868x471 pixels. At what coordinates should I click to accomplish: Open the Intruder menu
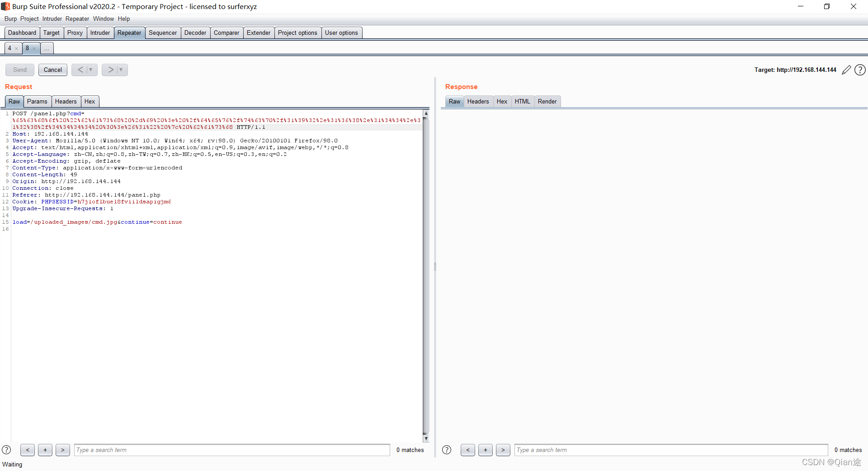tap(52, 19)
